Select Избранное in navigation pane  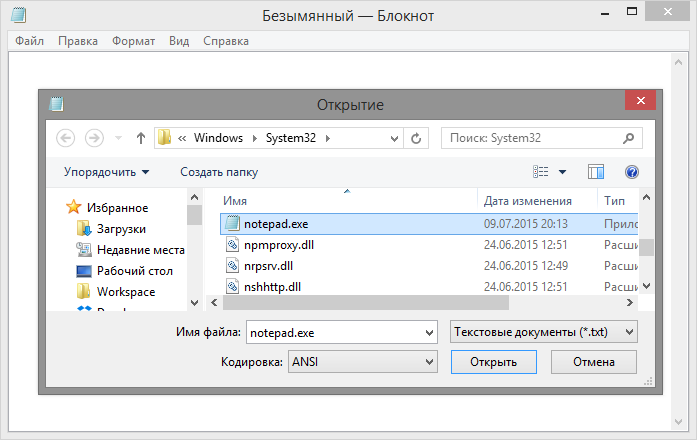coord(117,208)
